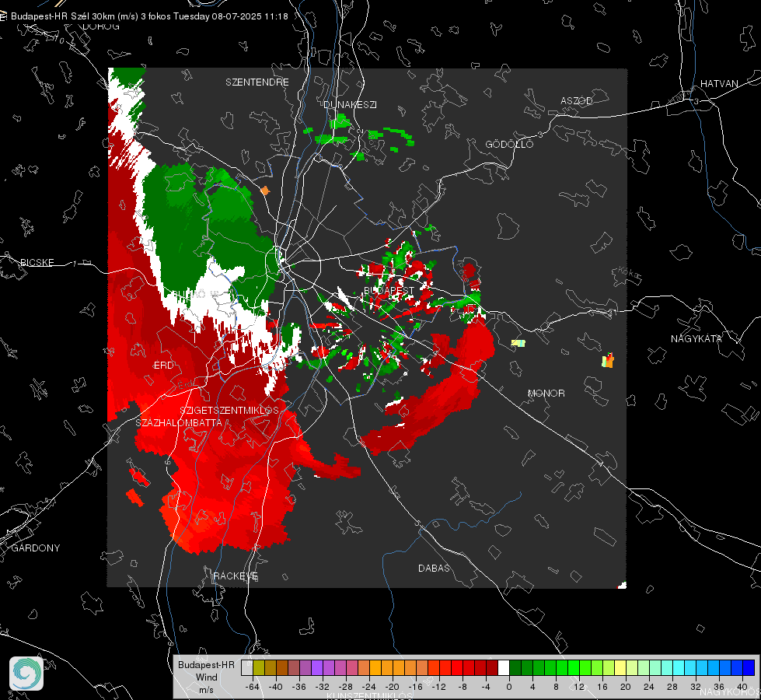Select the dark blue legend swatch above 40
The image size is (761, 700).
point(749,667)
